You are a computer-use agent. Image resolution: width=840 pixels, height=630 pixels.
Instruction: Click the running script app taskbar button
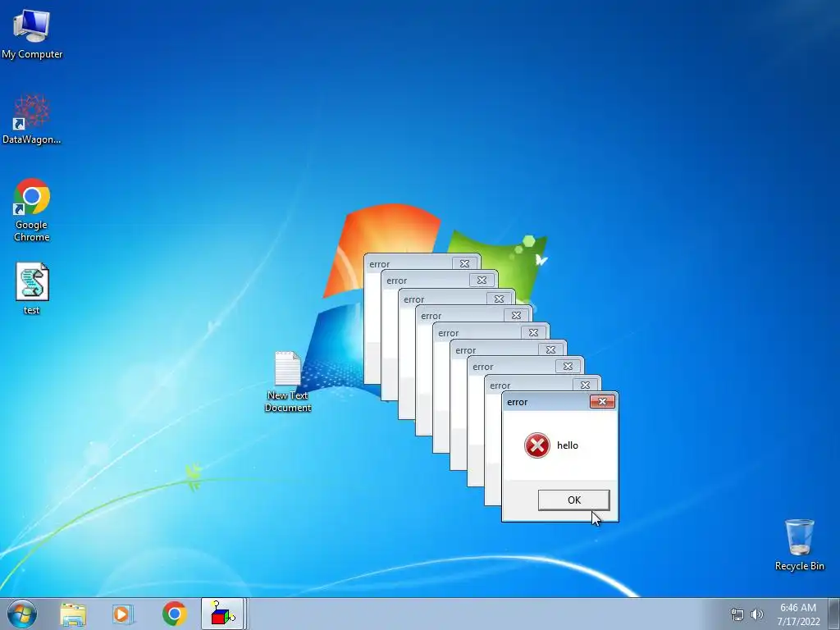click(223, 614)
